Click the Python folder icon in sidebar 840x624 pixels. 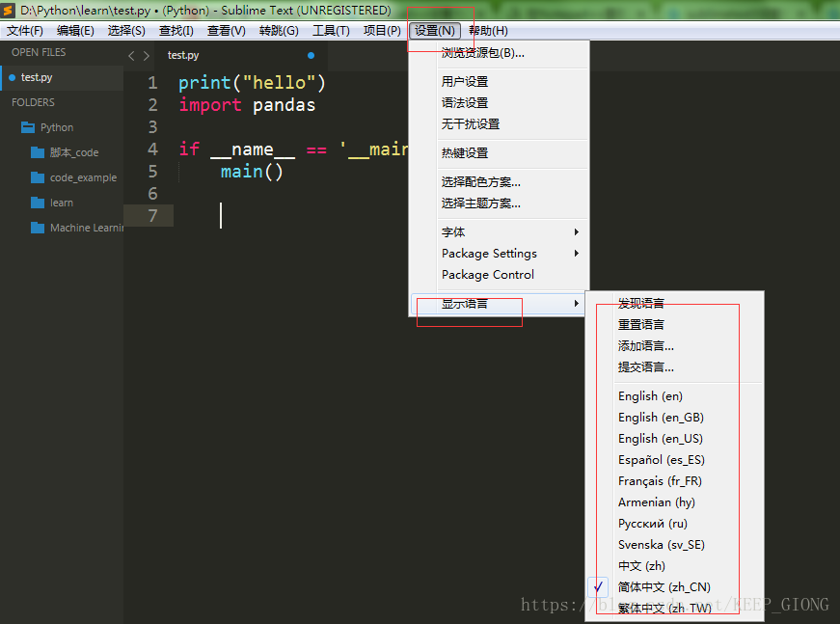coord(28,127)
